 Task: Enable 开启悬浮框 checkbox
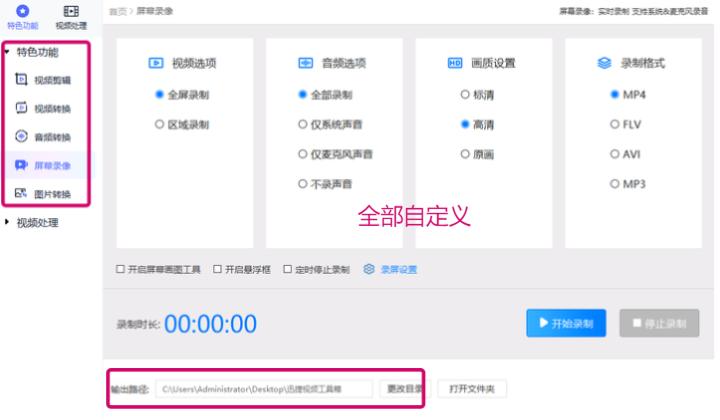(x=217, y=269)
